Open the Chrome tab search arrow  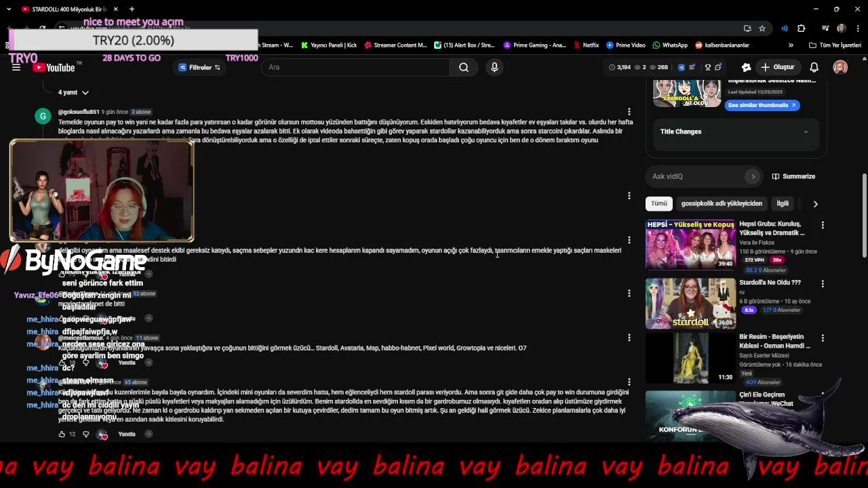pos(8,9)
